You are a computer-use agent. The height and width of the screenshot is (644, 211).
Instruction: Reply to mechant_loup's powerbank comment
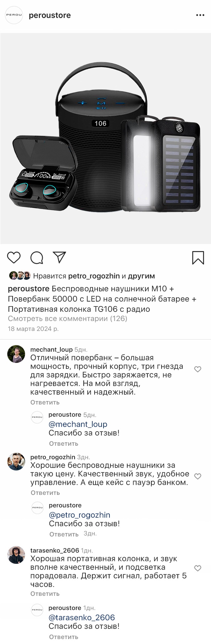tap(45, 402)
